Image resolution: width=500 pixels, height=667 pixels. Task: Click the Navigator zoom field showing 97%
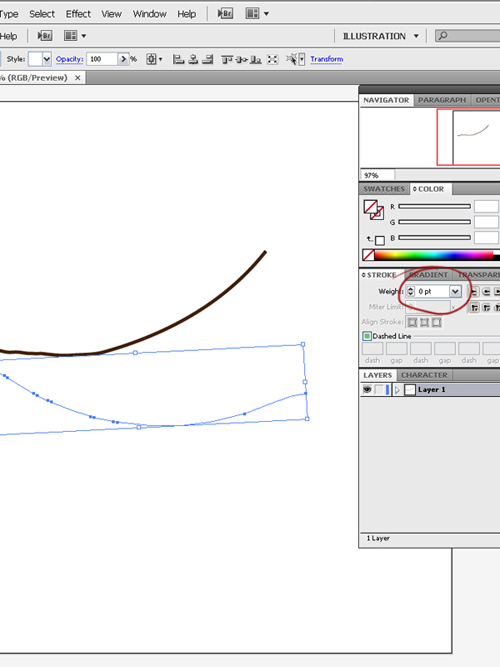[x=378, y=175]
